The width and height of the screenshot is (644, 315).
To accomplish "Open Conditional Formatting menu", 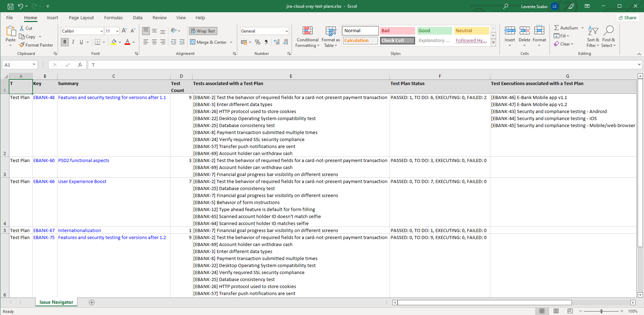I will [307, 37].
